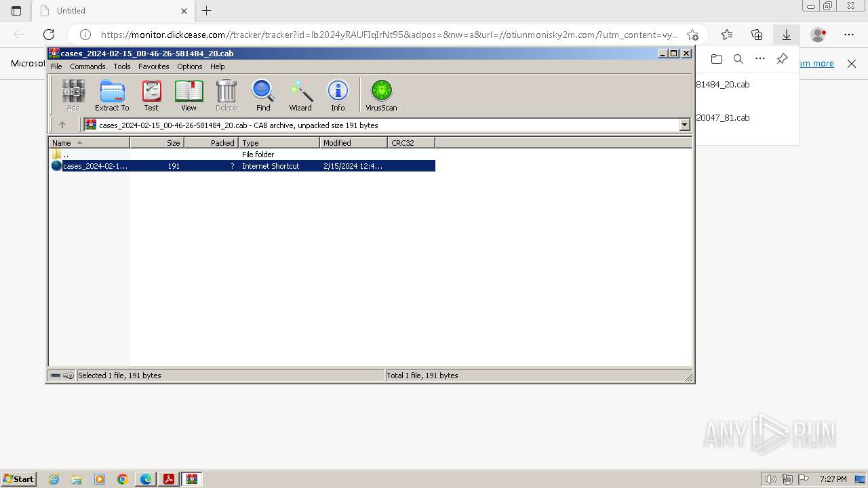Select the parent '..' folder row
The width and height of the screenshot is (868, 488).
[242, 155]
